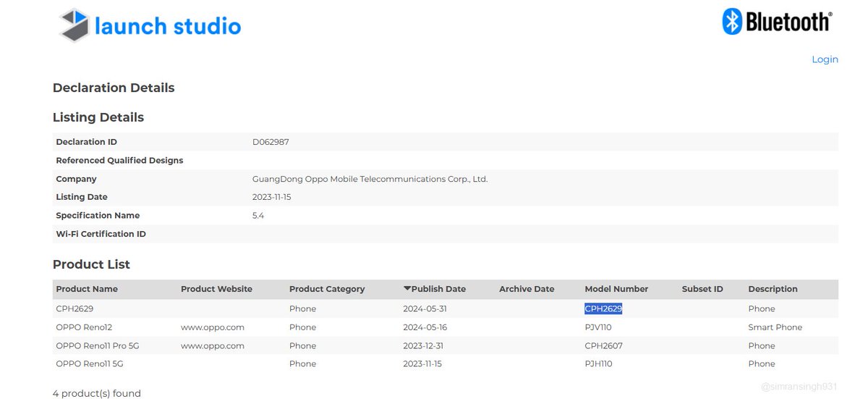Select product name CPH2629 in first row

point(75,308)
